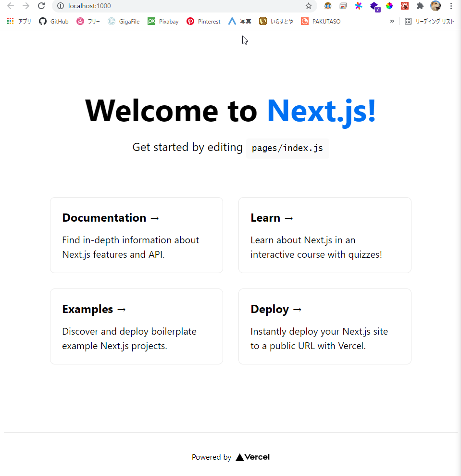Image resolution: width=461 pixels, height=476 pixels.
Task: Reload the localhost page
Action: (41, 6)
